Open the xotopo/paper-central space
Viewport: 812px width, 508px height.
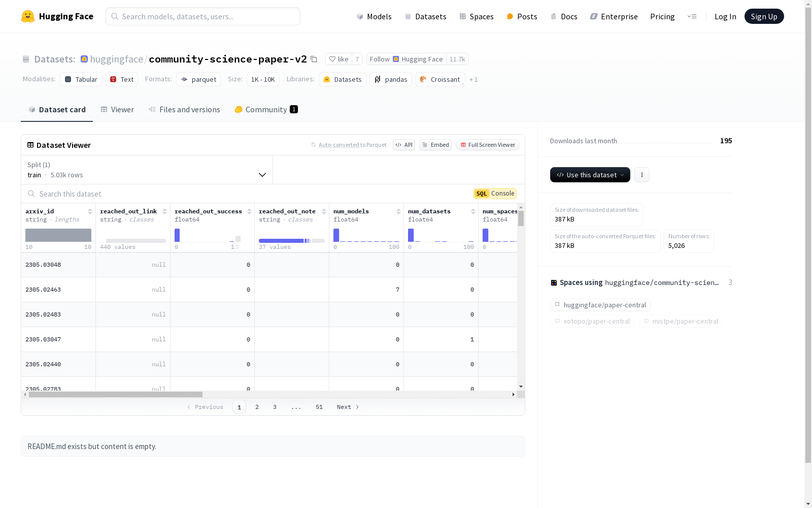pyautogui.click(x=592, y=321)
